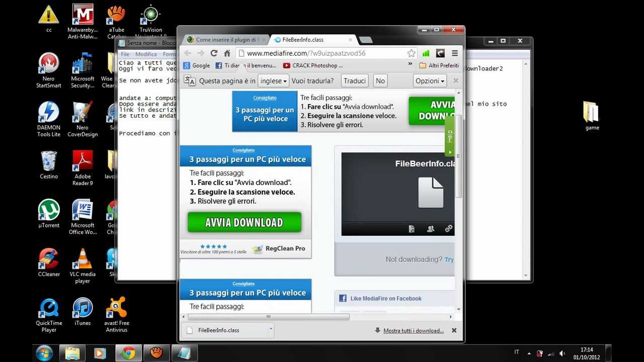The height and width of the screenshot is (362, 644).
Task: Click the page horizontal scrollbar
Action: tap(269, 317)
